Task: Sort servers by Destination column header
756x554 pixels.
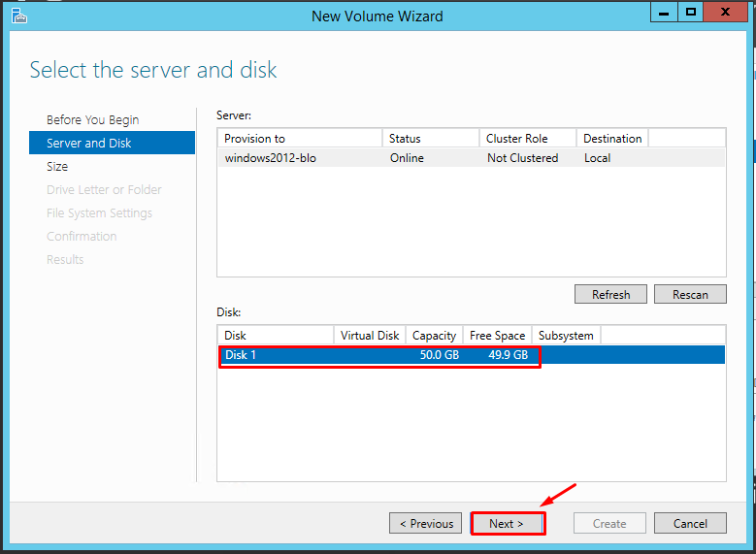Action: click(612, 139)
